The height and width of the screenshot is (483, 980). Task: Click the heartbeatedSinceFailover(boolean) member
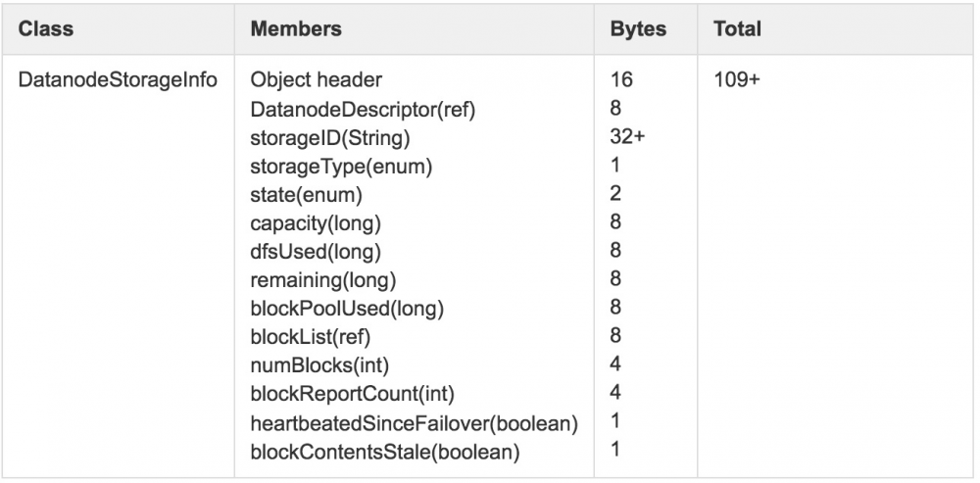[x=415, y=423]
